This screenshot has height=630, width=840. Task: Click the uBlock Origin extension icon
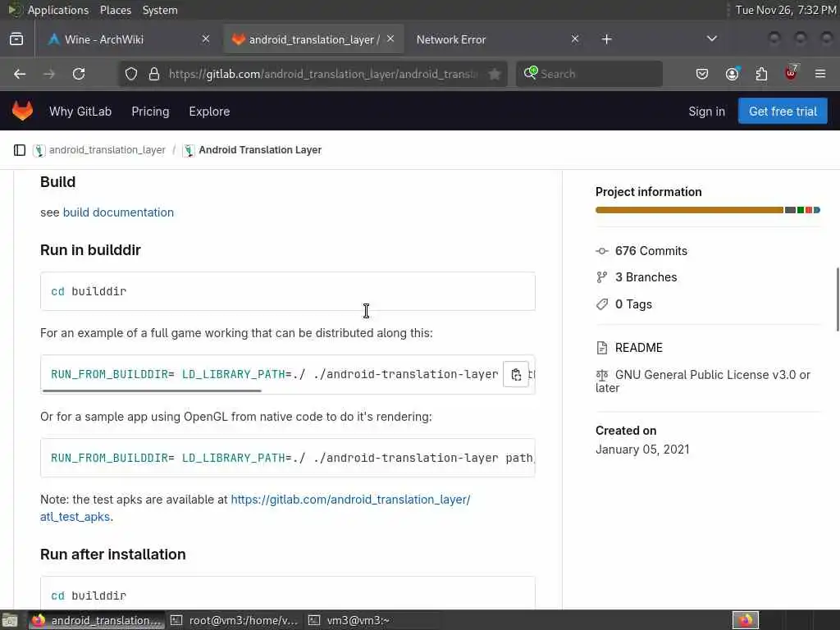792,73
